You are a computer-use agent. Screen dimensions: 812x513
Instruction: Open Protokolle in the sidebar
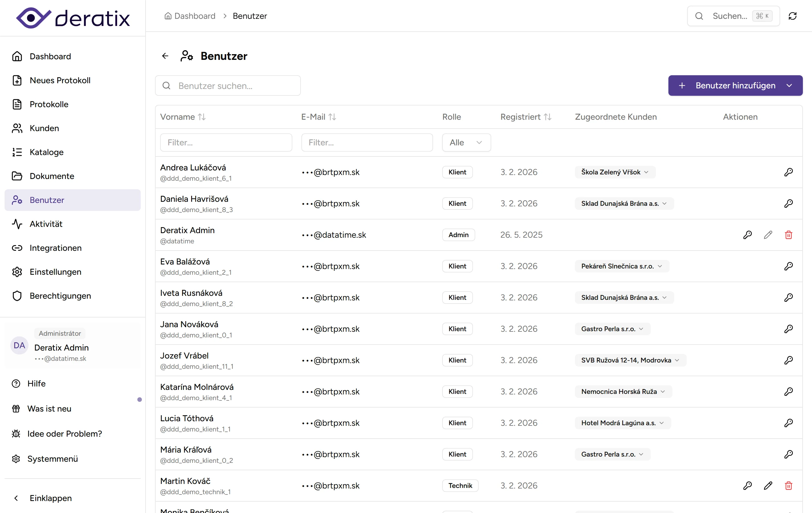(x=49, y=104)
